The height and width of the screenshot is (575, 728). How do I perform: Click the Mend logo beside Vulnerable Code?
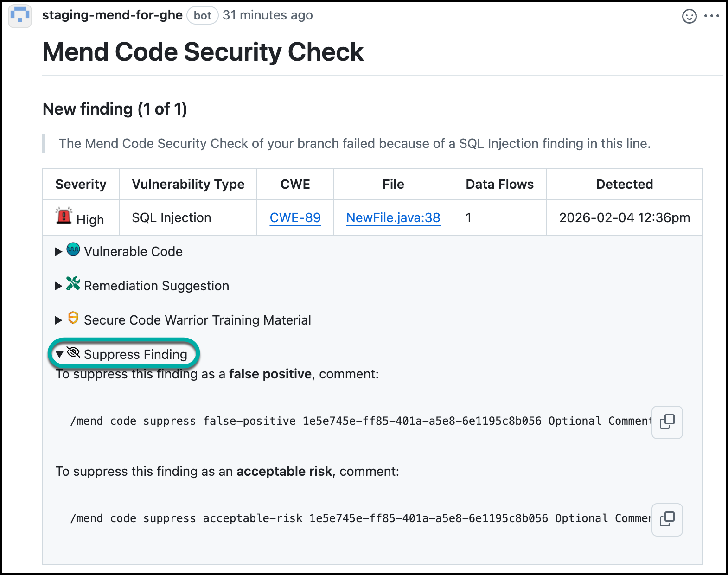point(73,249)
